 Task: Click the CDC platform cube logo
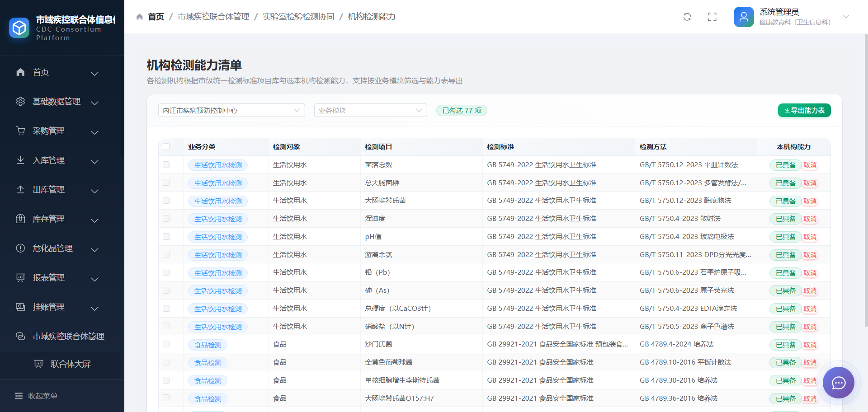coord(19,28)
